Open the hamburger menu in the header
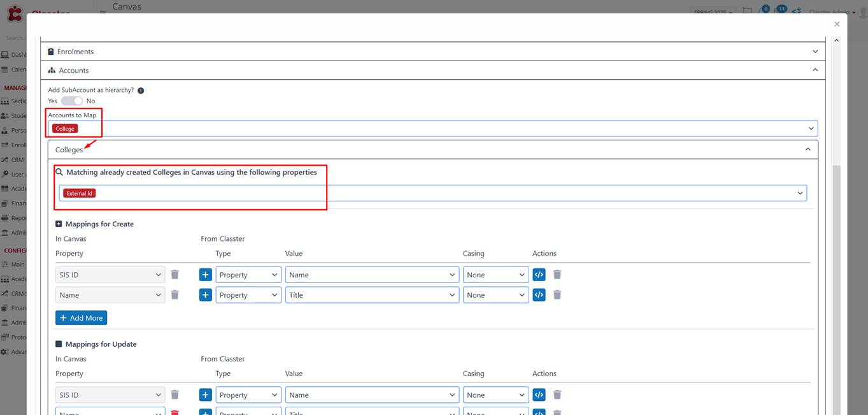This screenshot has width=868, height=415. point(103,12)
